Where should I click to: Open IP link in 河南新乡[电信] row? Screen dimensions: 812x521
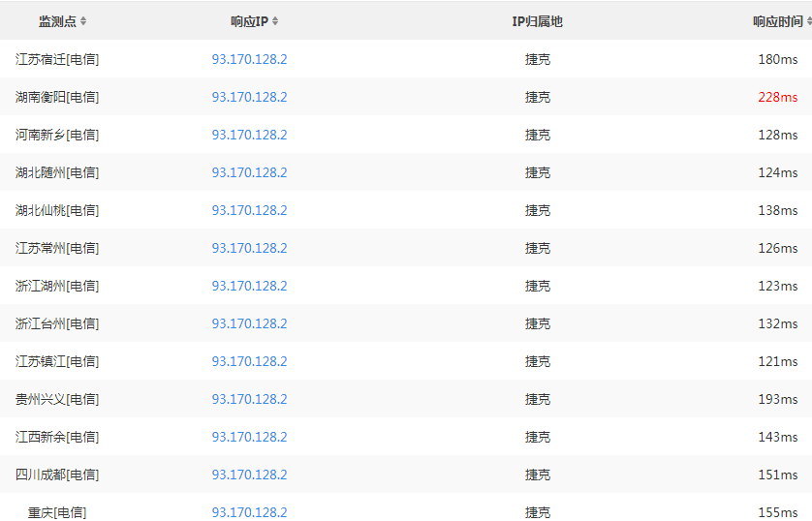[x=249, y=135]
